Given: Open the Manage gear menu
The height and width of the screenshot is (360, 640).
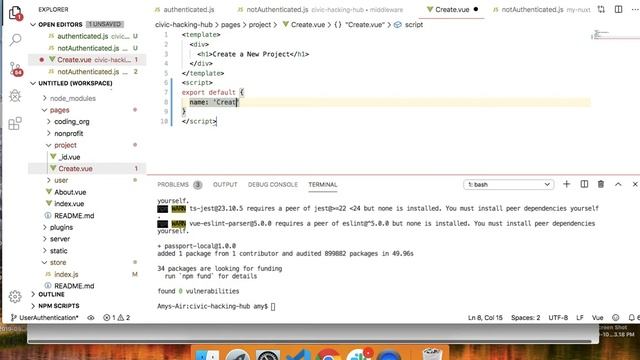Looking at the screenshot, I should [15, 296].
